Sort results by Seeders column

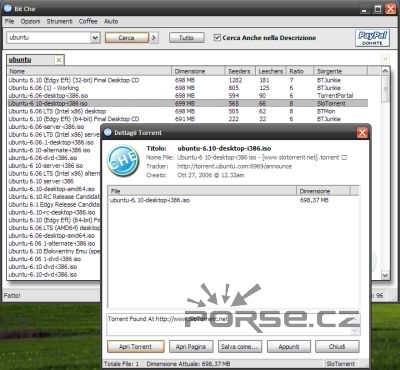(x=240, y=71)
